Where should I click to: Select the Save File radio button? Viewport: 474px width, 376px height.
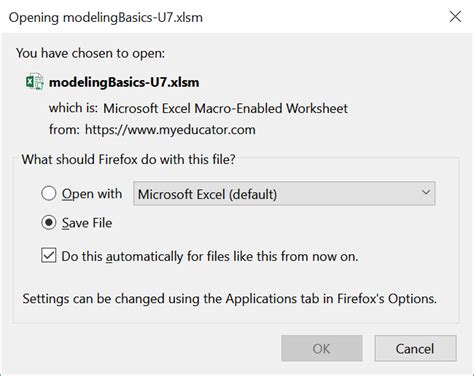click(x=49, y=222)
